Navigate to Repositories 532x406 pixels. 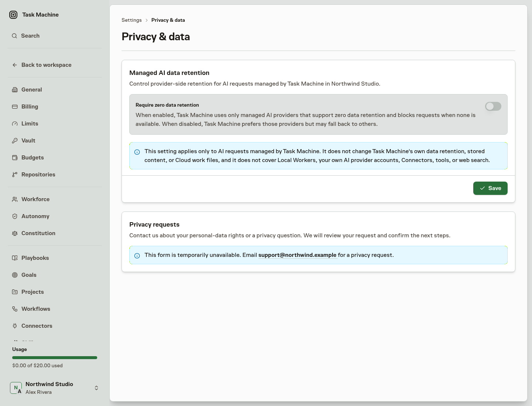click(55, 175)
